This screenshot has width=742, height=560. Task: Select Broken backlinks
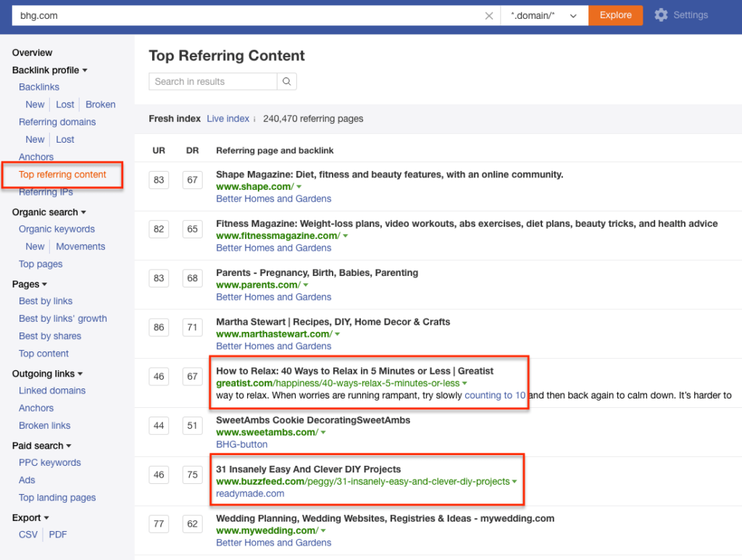[x=100, y=104]
